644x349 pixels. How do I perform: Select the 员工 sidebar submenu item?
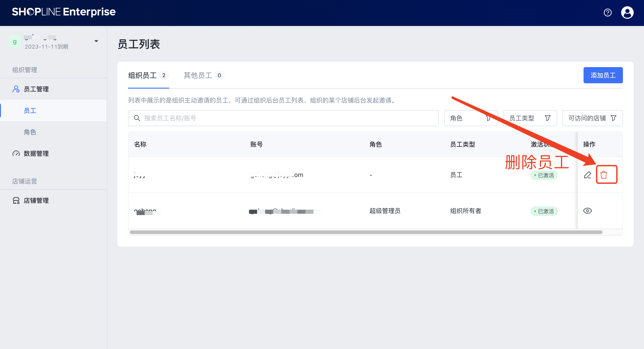[x=30, y=111]
